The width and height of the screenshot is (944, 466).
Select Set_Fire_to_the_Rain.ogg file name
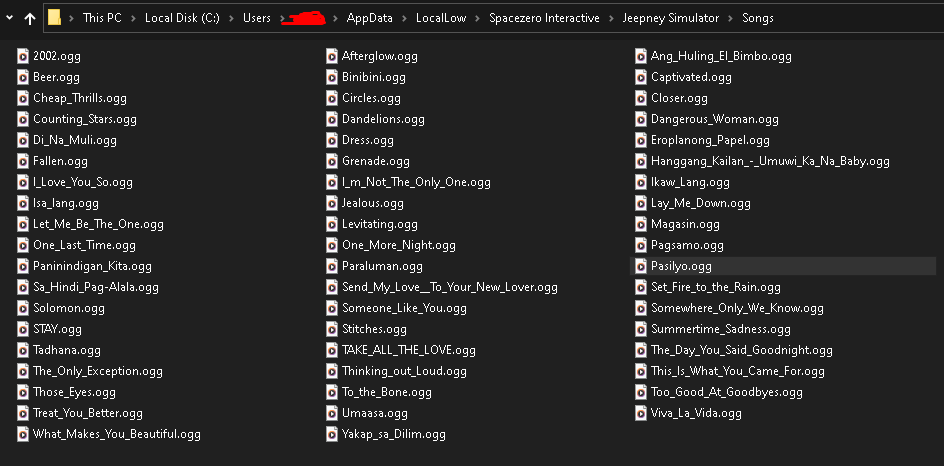(x=716, y=287)
